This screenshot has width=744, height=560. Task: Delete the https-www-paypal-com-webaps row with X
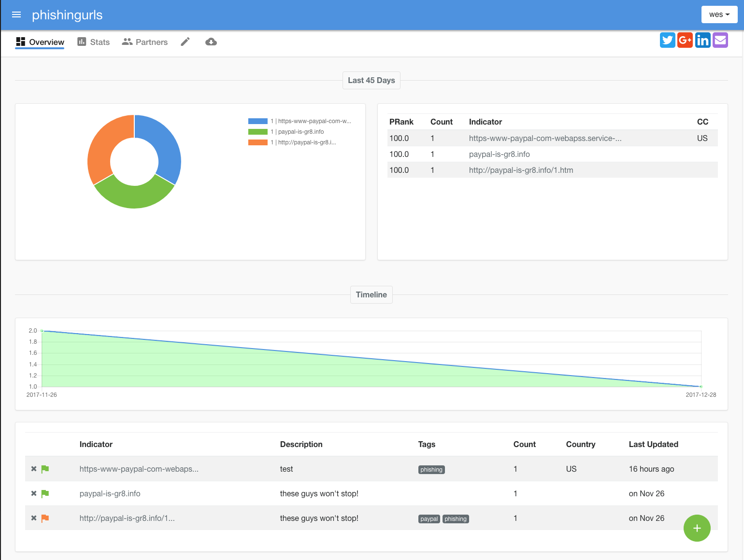pyautogui.click(x=34, y=469)
